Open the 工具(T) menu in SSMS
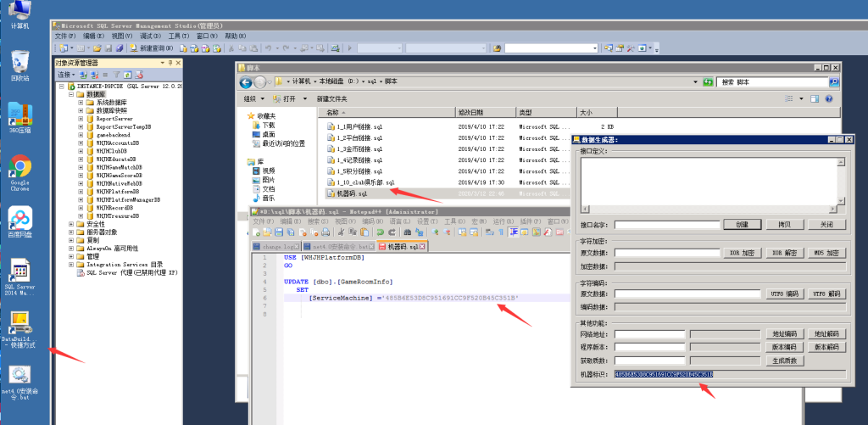Image resolution: width=868 pixels, height=425 pixels. click(x=178, y=36)
